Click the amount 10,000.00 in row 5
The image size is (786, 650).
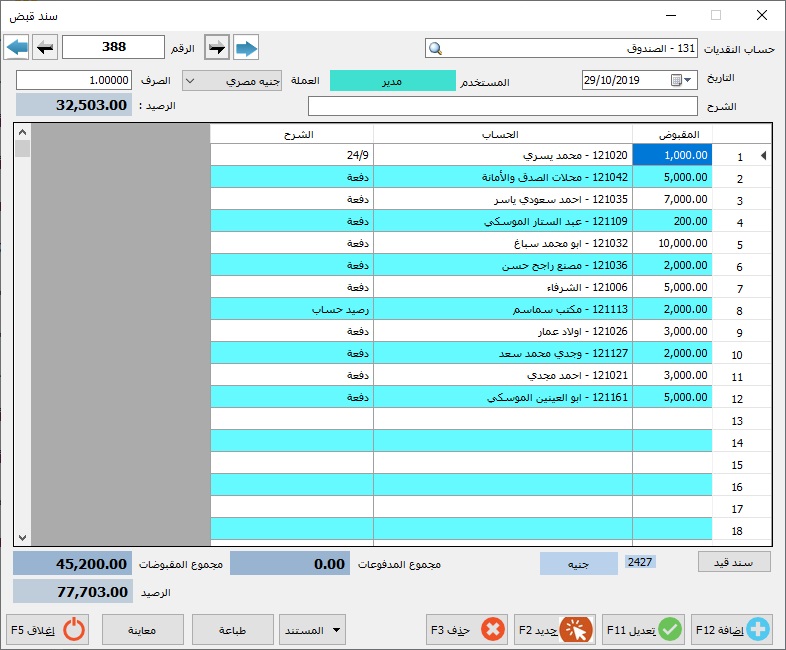(672, 243)
